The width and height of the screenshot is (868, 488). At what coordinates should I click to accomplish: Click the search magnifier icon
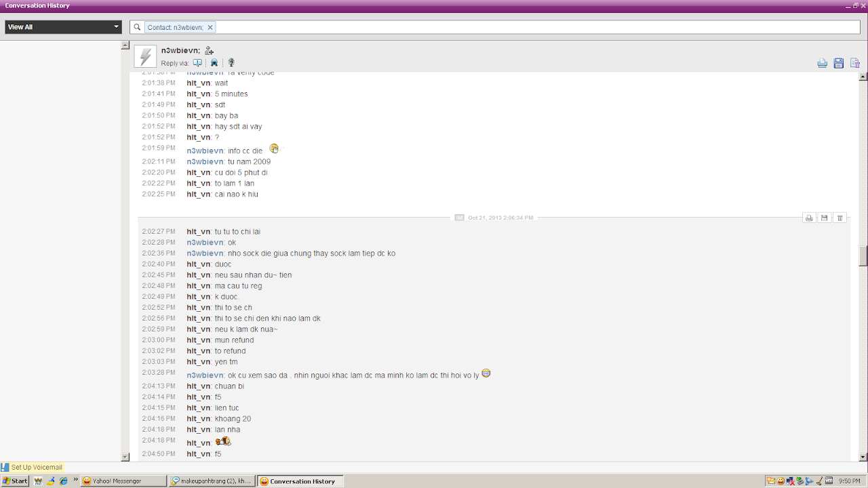point(137,27)
